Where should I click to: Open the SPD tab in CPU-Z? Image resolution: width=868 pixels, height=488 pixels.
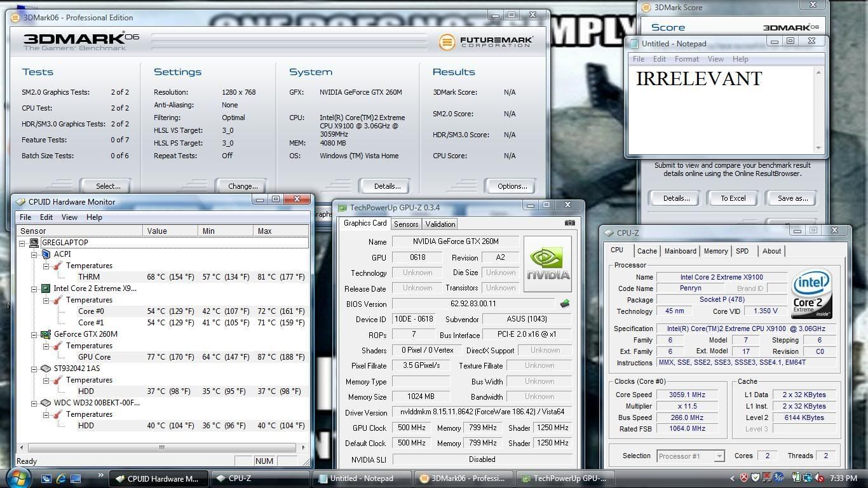coord(742,251)
